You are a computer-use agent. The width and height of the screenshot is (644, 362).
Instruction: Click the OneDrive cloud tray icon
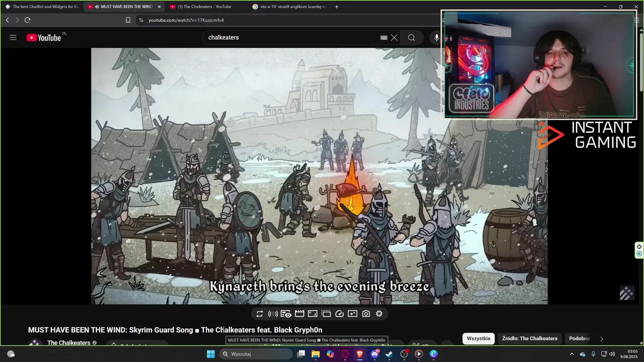[x=583, y=354]
